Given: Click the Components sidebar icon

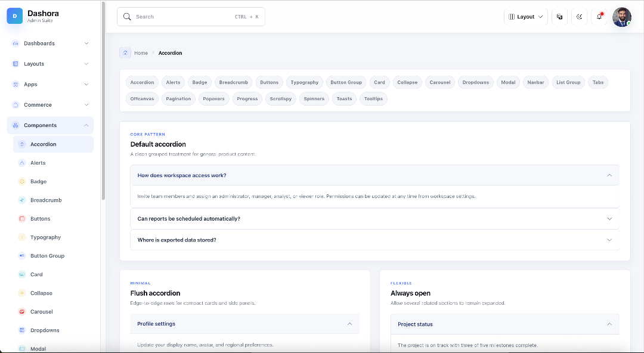Looking at the screenshot, I should coord(16,125).
